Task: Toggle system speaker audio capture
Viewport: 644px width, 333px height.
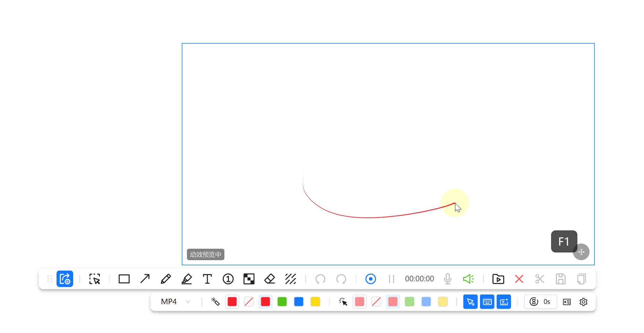Action: (469, 279)
